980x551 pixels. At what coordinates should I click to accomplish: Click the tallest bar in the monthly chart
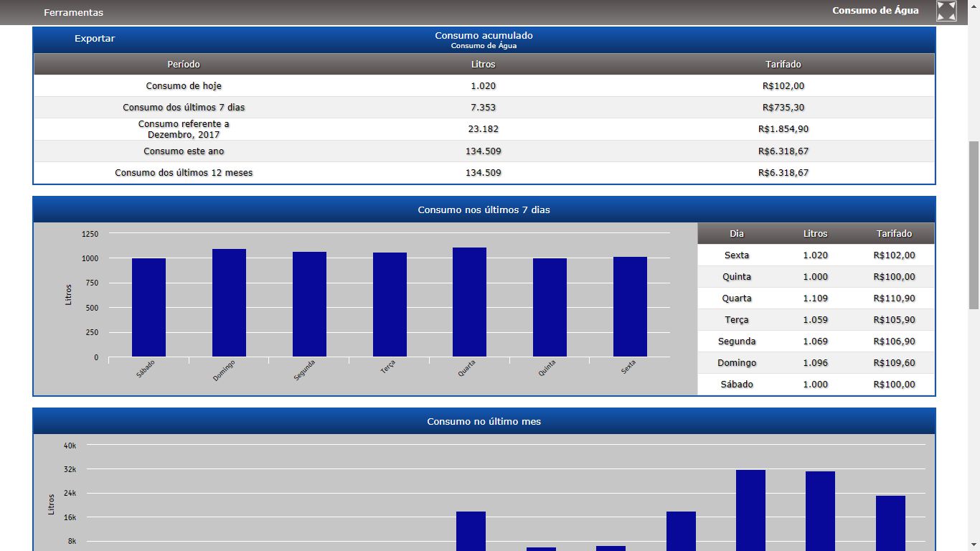click(750, 510)
